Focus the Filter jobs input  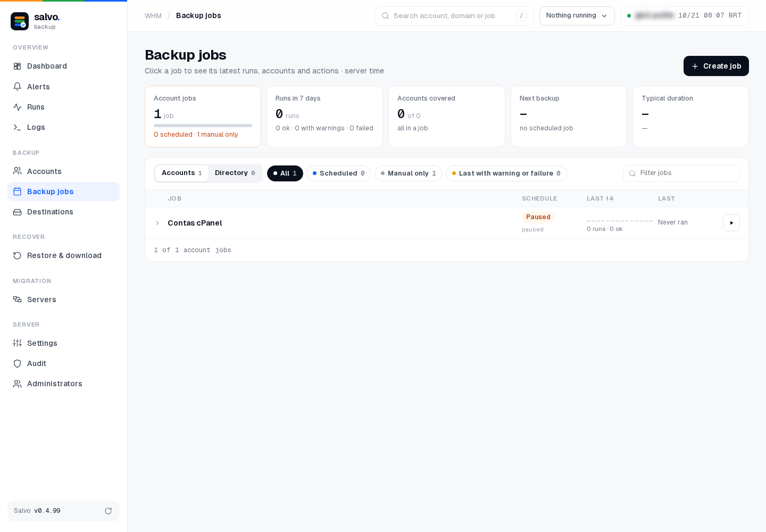pyautogui.click(x=681, y=173)
